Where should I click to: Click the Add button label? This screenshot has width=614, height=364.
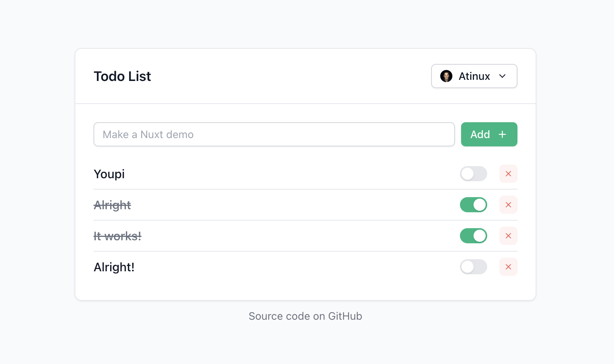[480, 134]
